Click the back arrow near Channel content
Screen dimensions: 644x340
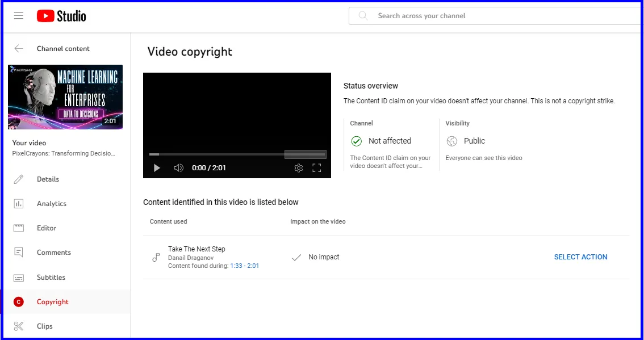click(19, 48)
